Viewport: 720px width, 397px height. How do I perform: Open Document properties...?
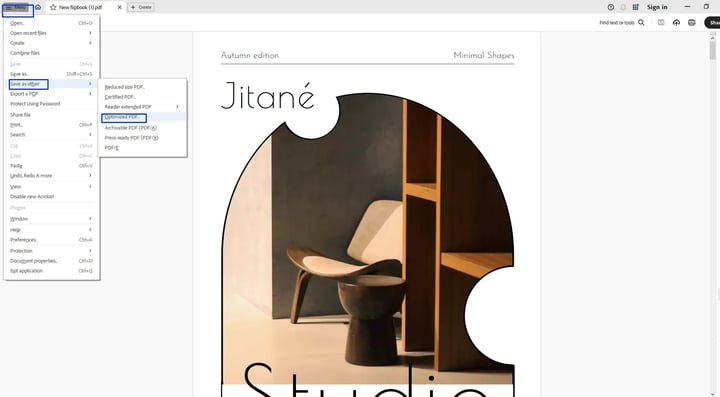pyautogui.click(x=51, y=261)
